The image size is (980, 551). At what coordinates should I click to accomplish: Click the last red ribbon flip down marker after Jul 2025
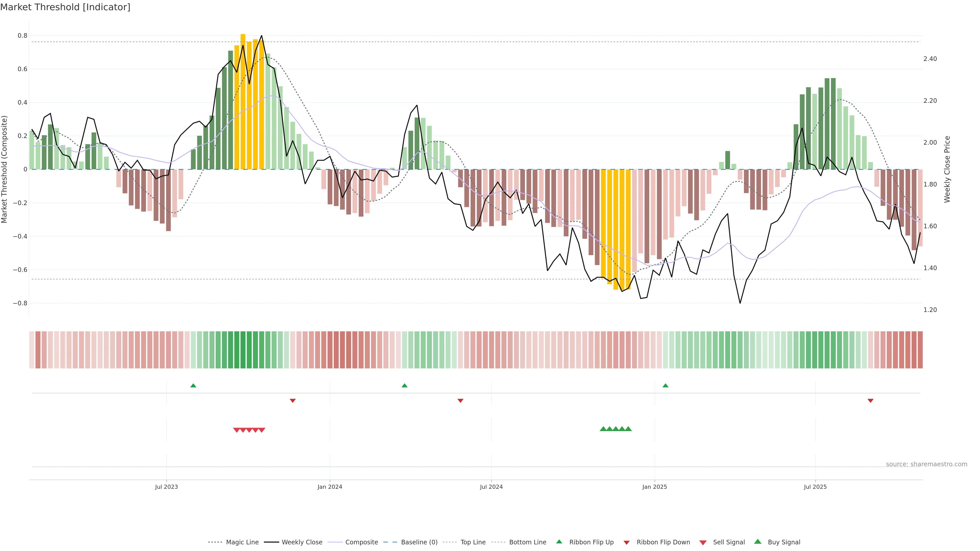tap(871, 400)
